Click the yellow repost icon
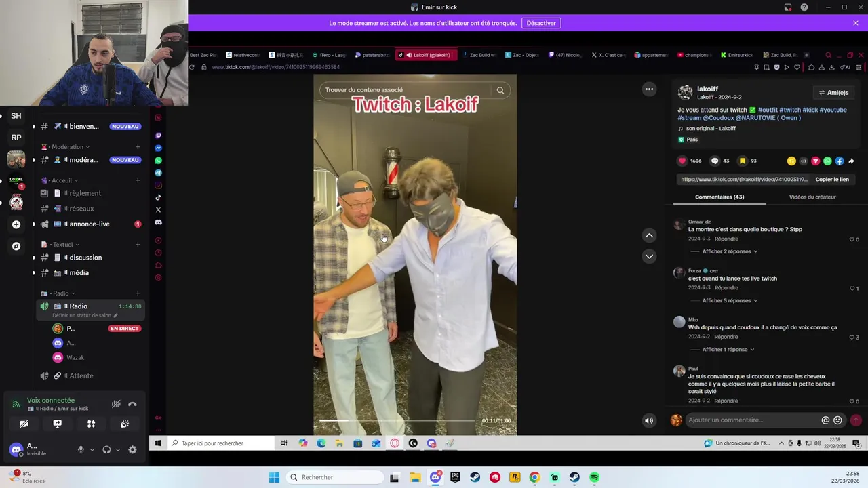The image size is (868, 488). pos(791,161)
